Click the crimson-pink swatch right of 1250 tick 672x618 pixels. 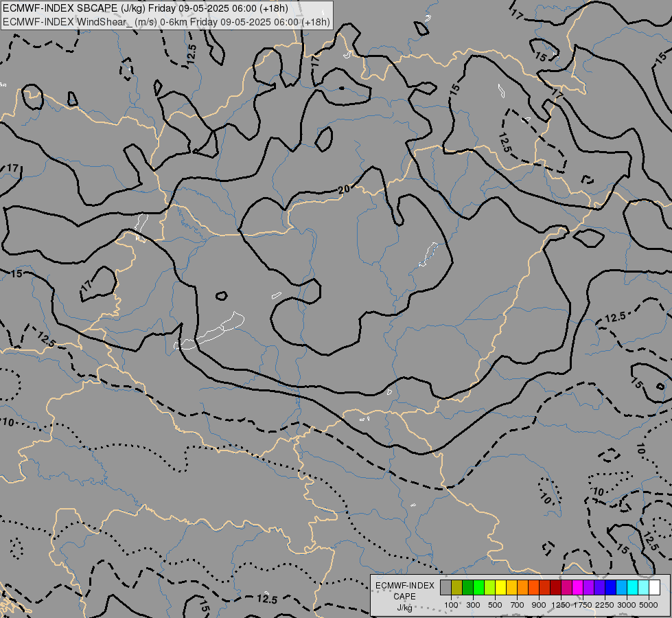point(566,587)
